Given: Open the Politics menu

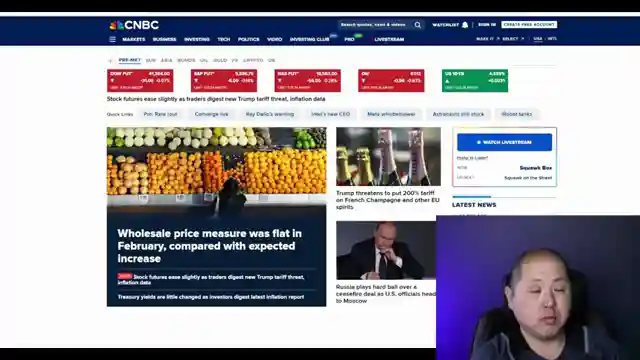Looking at the screenshot, I should point(249,40).
